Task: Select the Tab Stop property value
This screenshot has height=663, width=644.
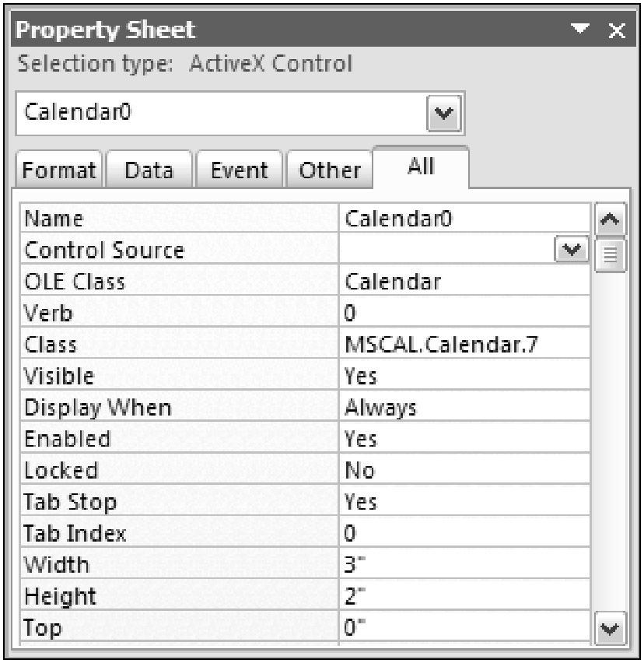Action: click(x=464, y=502)
